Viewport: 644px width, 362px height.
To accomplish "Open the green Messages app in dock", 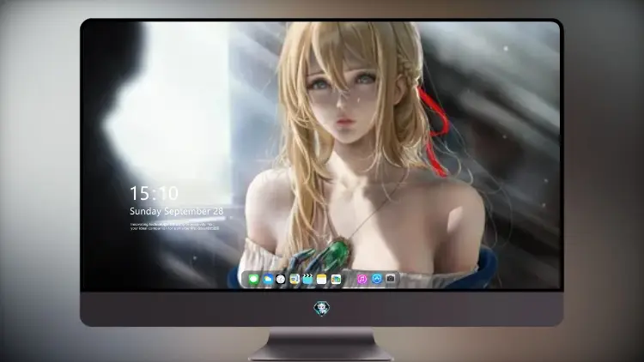I will pos(253,280).
